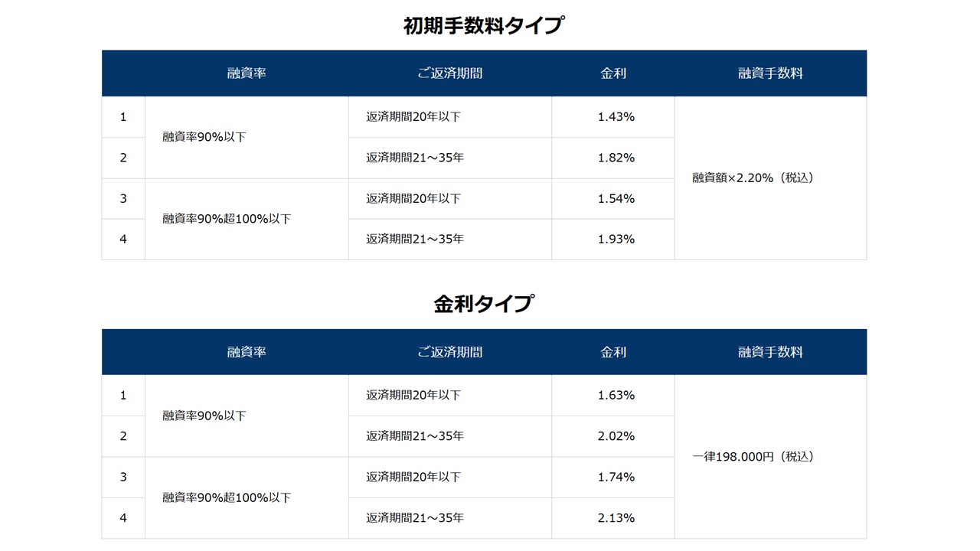
Task: Click the 1.82% interest rate cell
Action: pyautogui.click(x=616, y=158)
